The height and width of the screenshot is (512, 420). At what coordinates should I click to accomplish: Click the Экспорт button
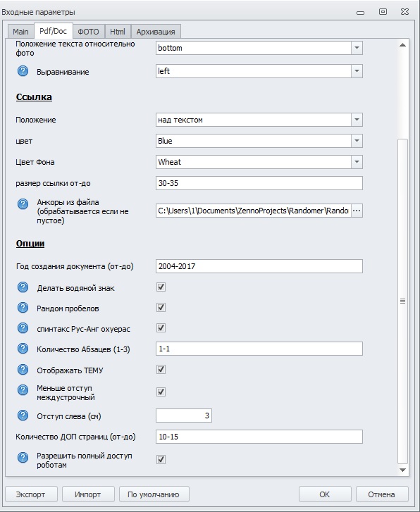31,494
